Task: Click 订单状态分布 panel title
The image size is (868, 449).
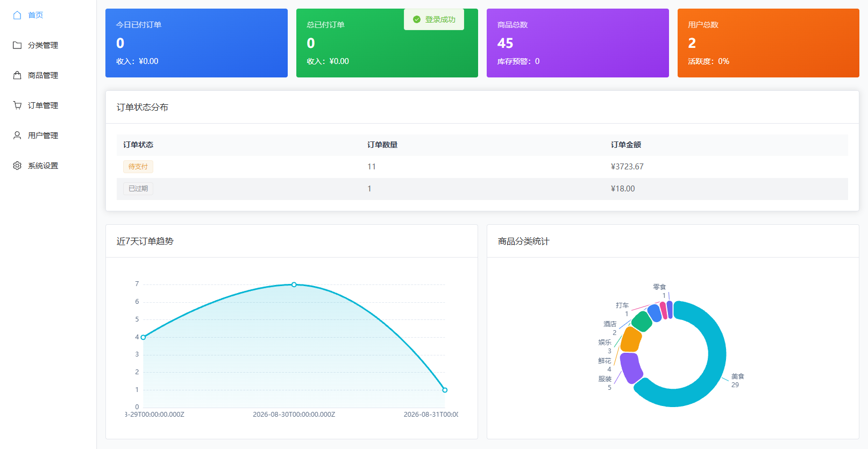Action: [143, 107]
